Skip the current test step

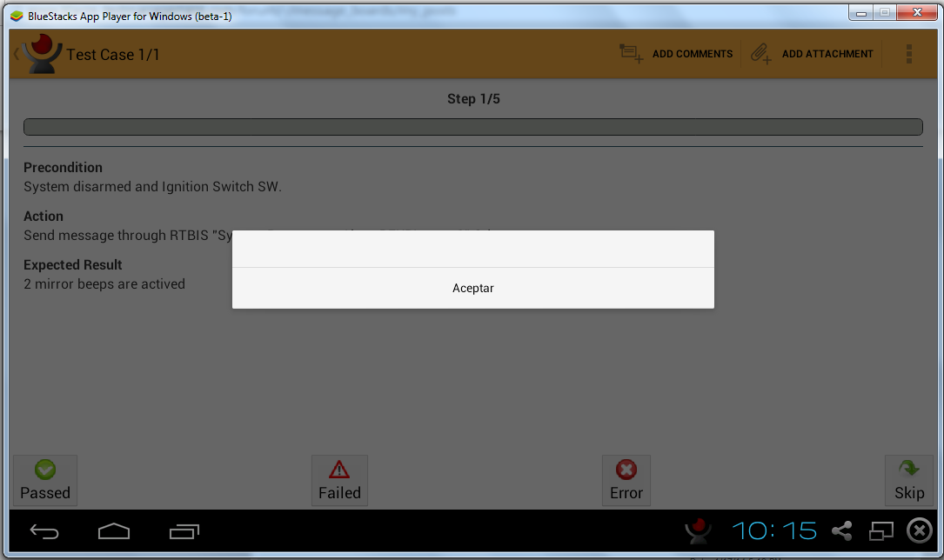coord(908,481)
